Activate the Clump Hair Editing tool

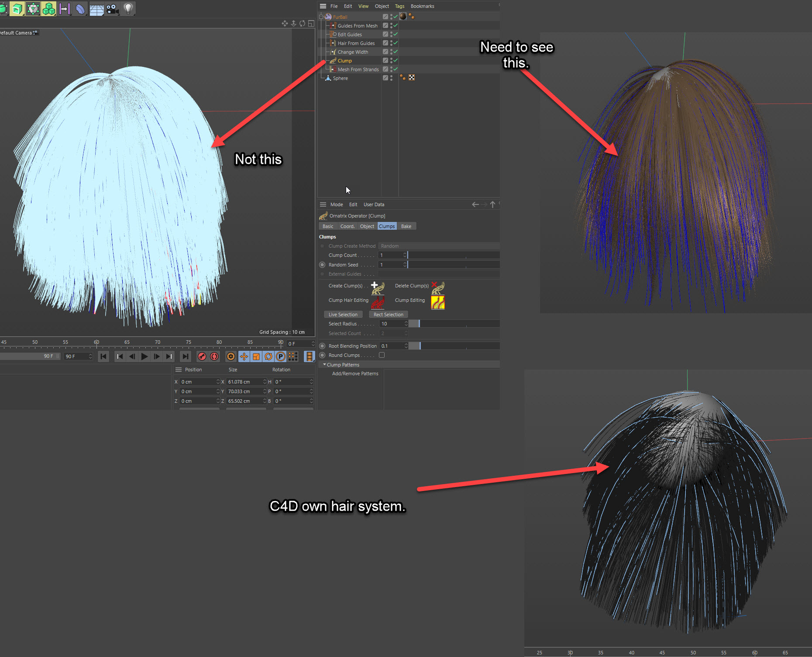click(378, 302)
